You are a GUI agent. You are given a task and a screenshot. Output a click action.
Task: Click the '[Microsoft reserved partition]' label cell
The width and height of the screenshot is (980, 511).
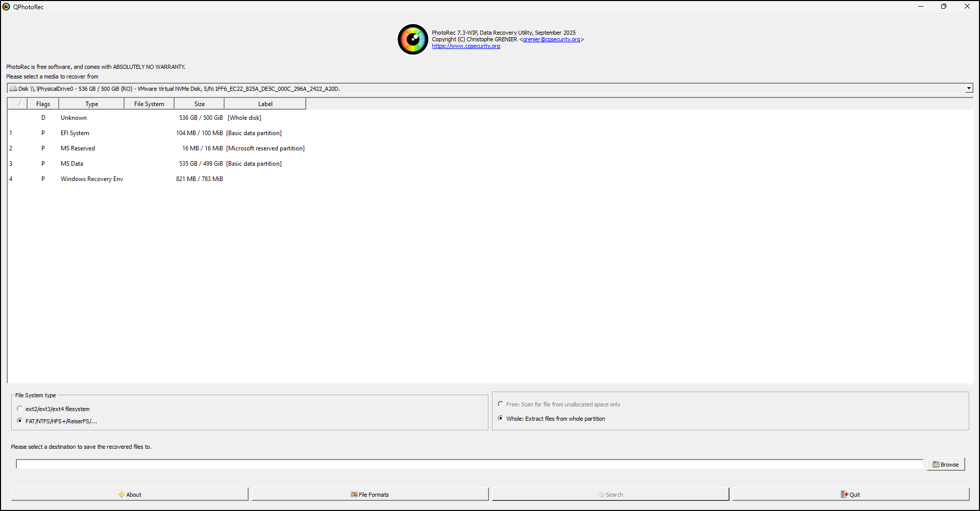coord(265,148)
